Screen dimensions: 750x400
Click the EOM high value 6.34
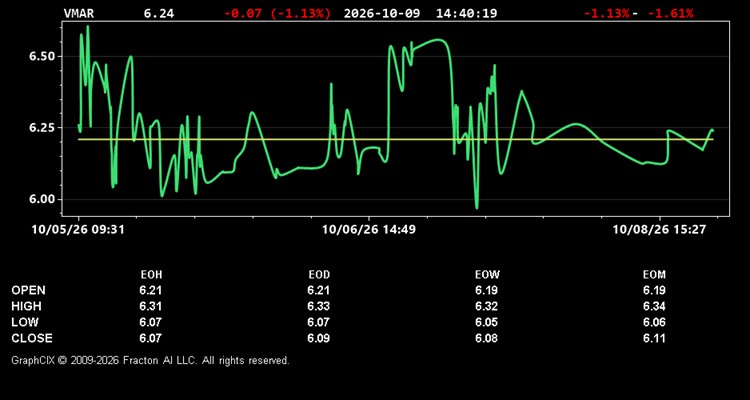tap(654, 306)
